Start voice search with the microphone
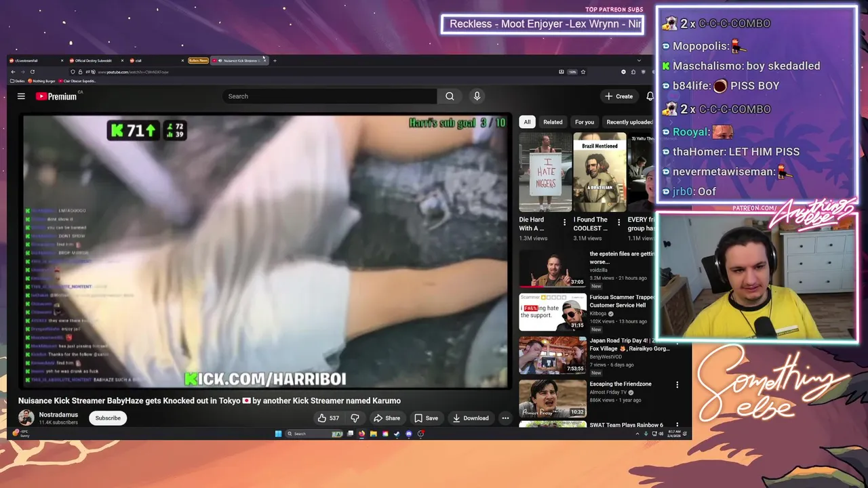The image size is (868, 488). click(x=477, y=96)
